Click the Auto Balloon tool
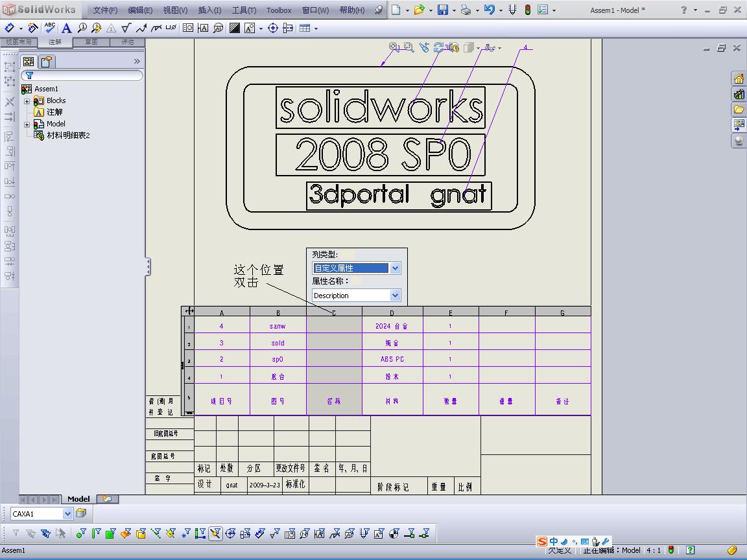The width and height of the screenshot is (747, 560). coord(96,29)
